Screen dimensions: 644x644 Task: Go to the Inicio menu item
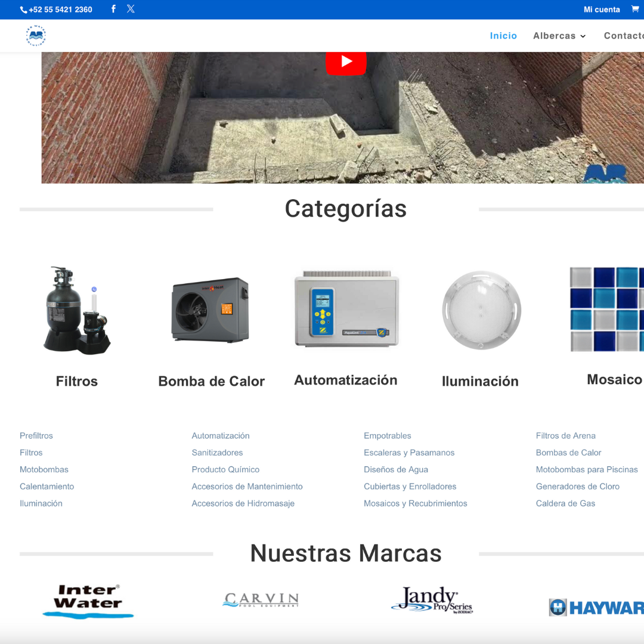[503, 36]
